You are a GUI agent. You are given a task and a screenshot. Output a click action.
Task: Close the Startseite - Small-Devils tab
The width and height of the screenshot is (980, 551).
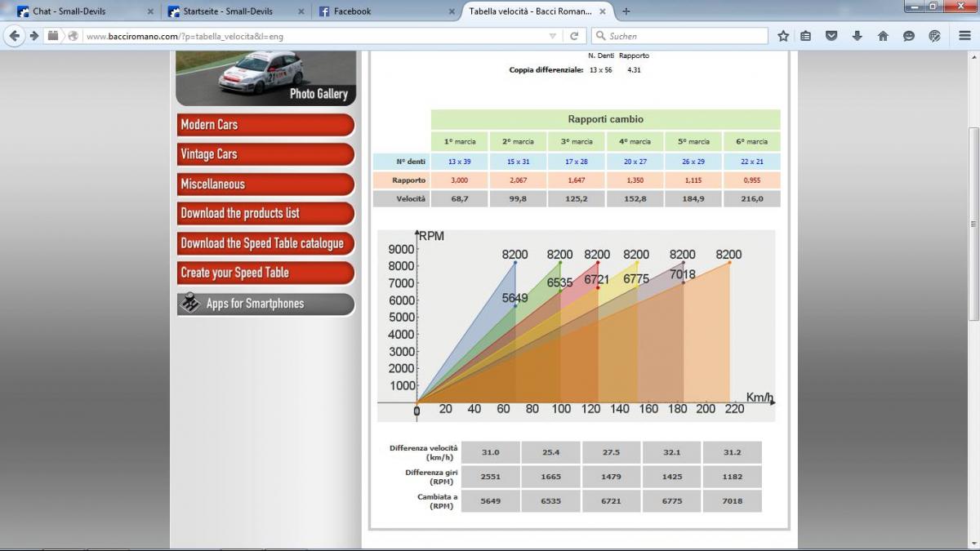(301, 11)
